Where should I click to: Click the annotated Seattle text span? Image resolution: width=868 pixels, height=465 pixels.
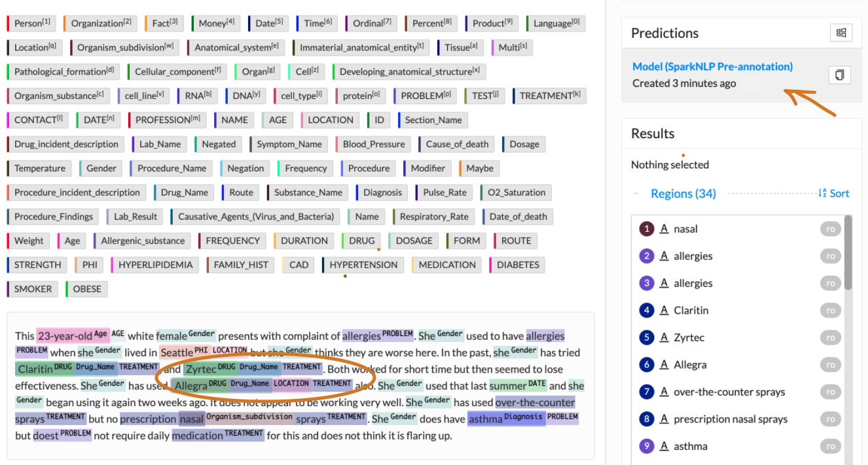tap(177, 352)
